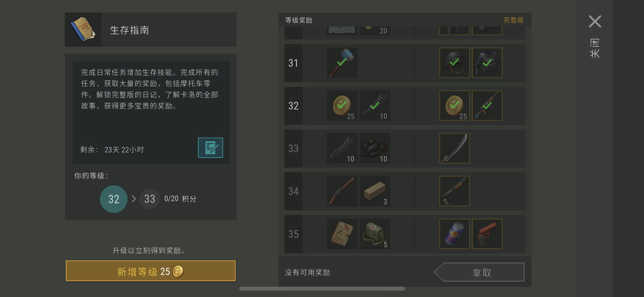This screenshot has height=297, width=644.
Task: Select the coal pile reward at level 33
Action: [x=375, y=148]
